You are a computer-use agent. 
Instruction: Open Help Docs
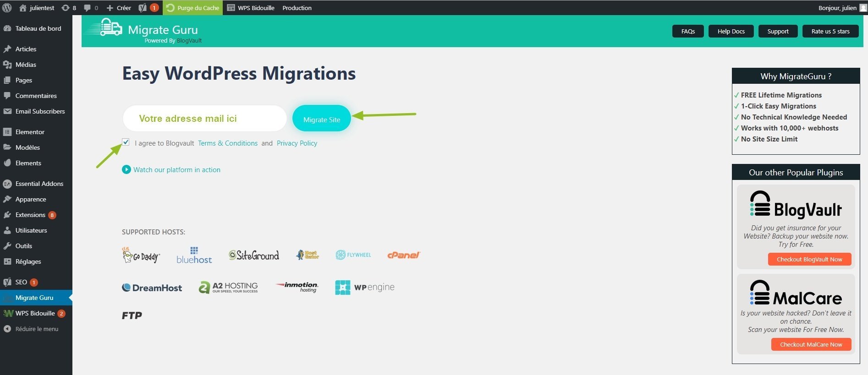pos(731,31)
